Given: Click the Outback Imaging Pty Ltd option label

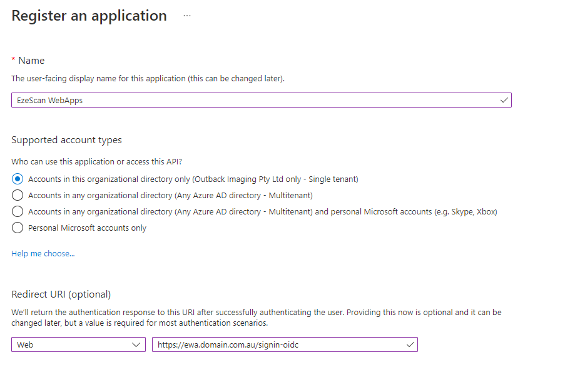Looking at the screenshot, I should point(193,179).
